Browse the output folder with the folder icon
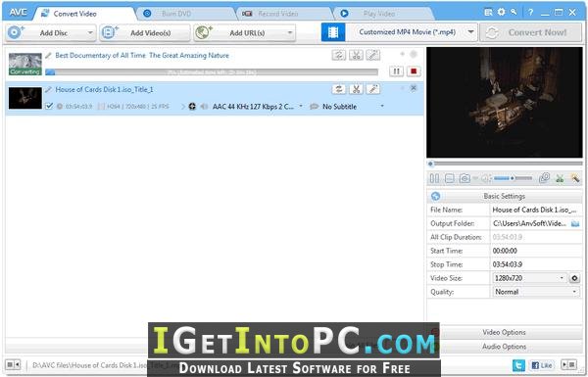588x377 pixels. [575, 223]
